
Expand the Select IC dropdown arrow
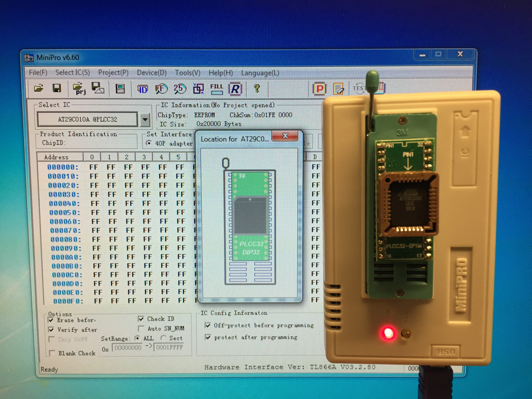coord(145,120)
